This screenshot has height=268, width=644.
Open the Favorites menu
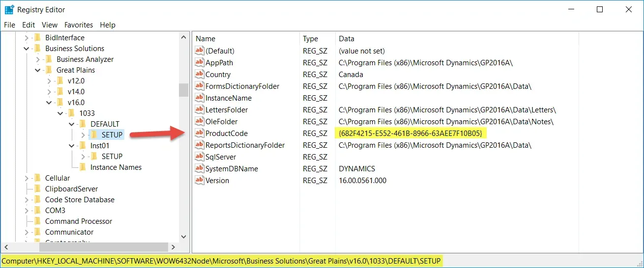click(x=79, y=25)
